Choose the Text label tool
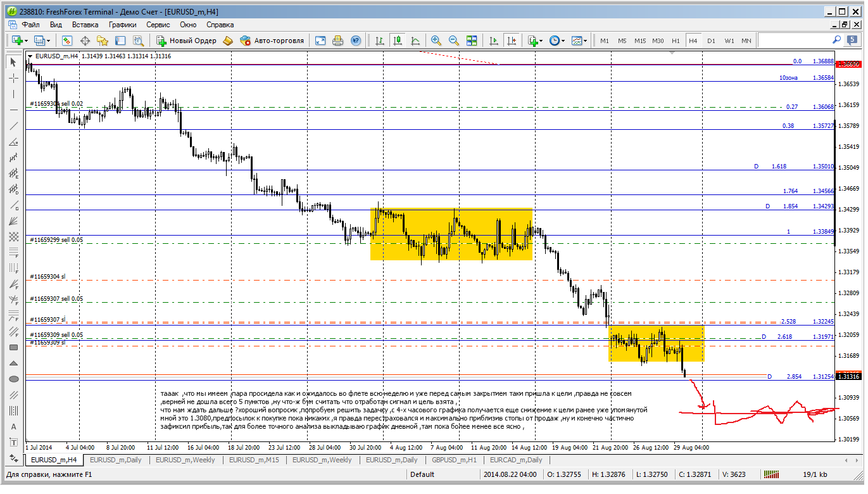 (13, 427)
